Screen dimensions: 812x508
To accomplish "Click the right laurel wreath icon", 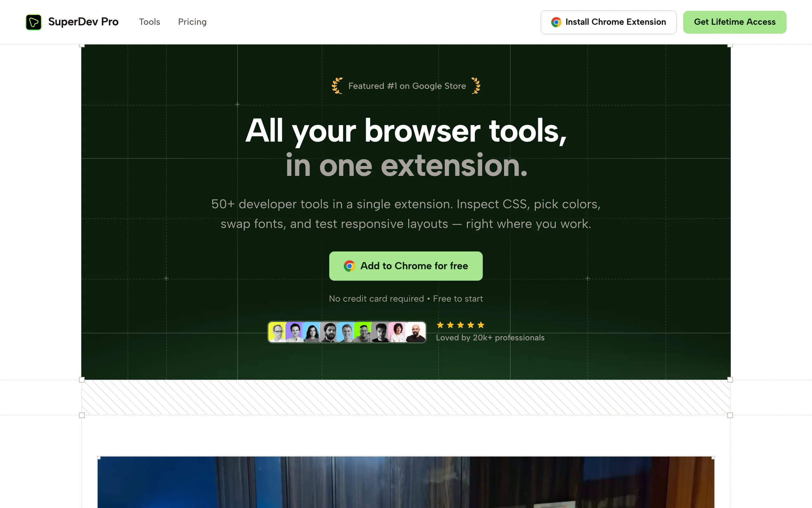I will pos(476,86).
